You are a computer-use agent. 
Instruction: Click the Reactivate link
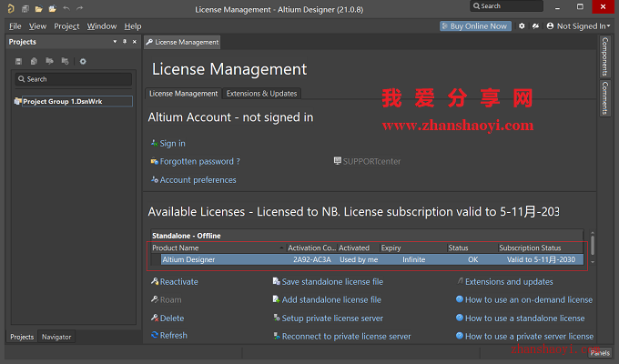click(x=178, y=281)
